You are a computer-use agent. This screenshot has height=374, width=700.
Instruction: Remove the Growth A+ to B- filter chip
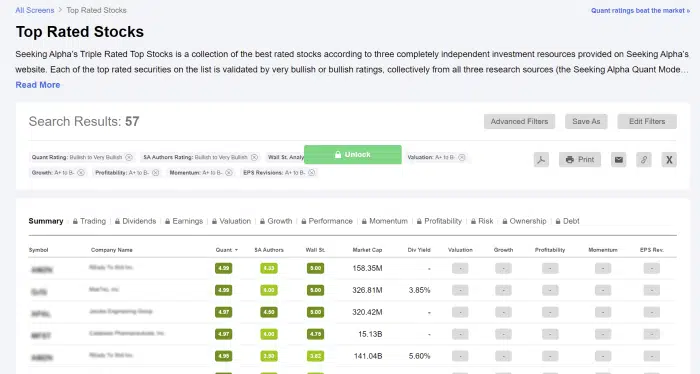pyautogui.click(x=81, y=172)
